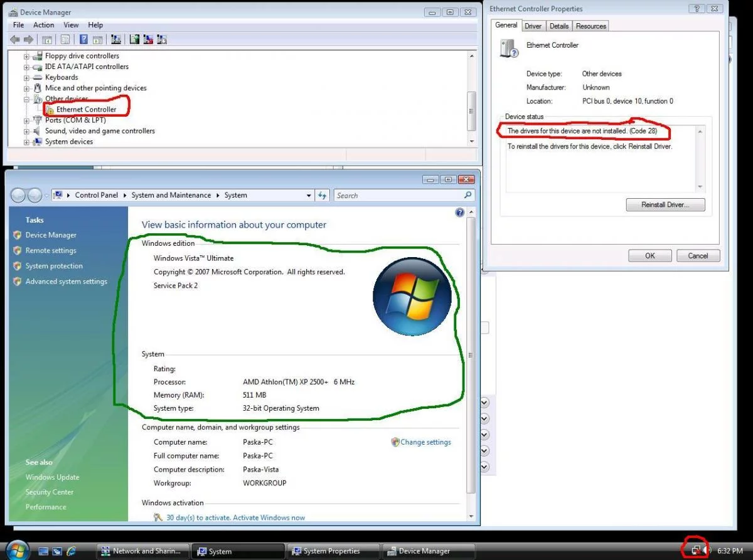Open the Action menu
The height and width of the screenshot is (560, 753).
coord(43,25)
